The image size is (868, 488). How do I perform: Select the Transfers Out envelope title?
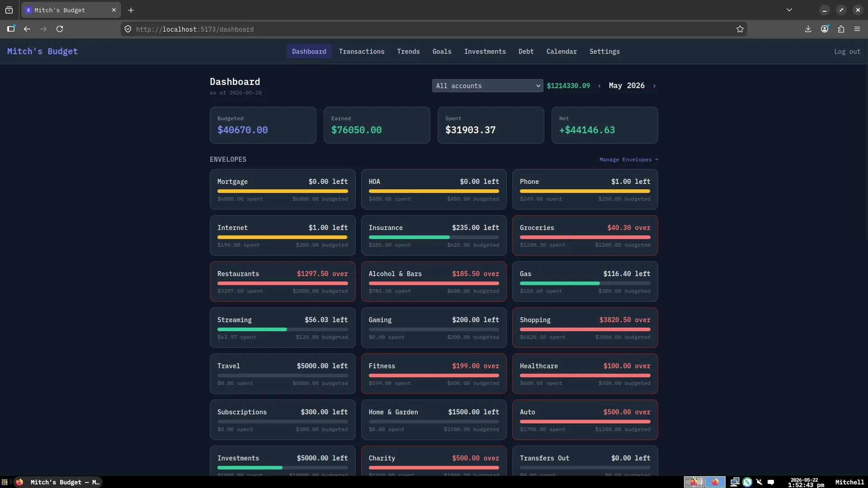[x=544, y=458]
